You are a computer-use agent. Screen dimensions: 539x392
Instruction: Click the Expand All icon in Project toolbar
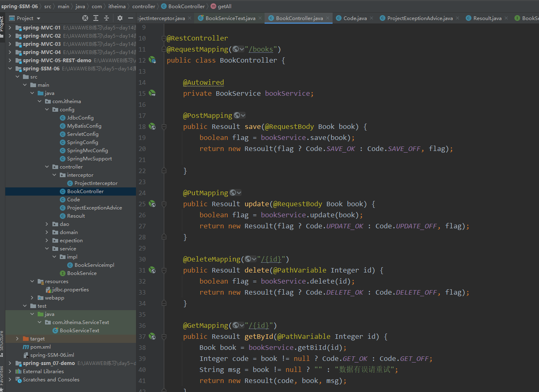pos(96,18)
